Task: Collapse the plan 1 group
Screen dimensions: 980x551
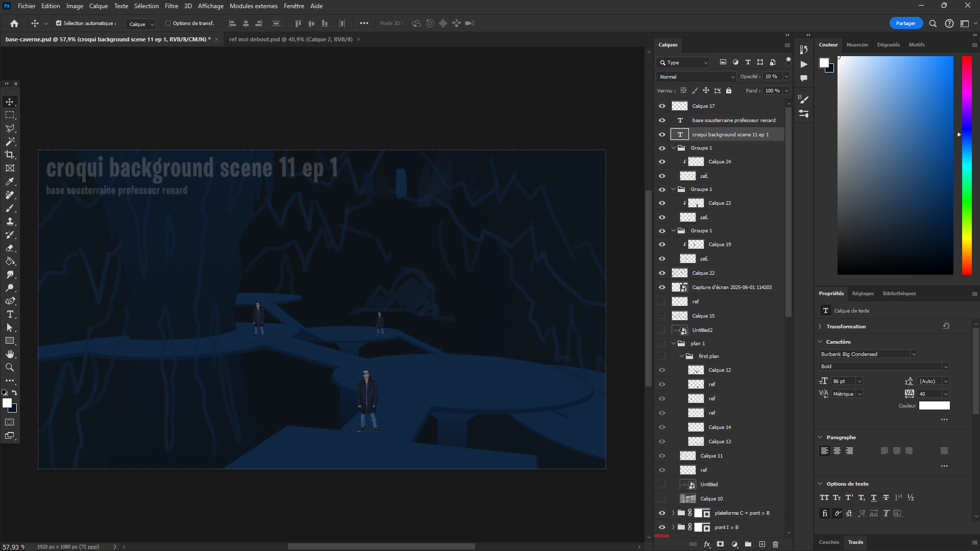Action: tap(674, 344)
